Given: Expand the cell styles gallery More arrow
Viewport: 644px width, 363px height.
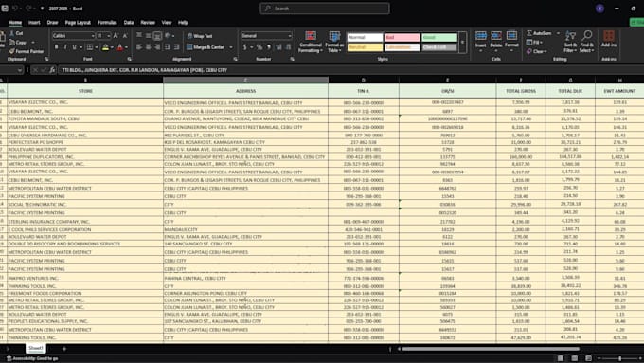Looking at the screenshot, I should [463, 43].
